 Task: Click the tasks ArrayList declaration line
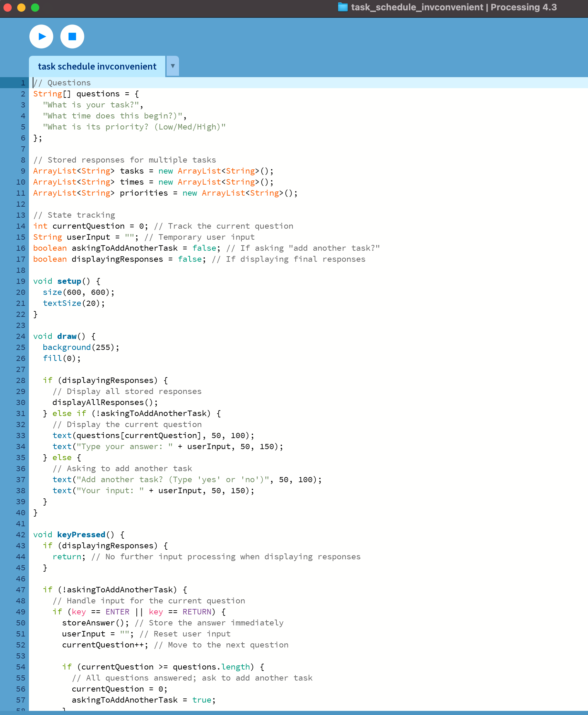click(153, 171)
